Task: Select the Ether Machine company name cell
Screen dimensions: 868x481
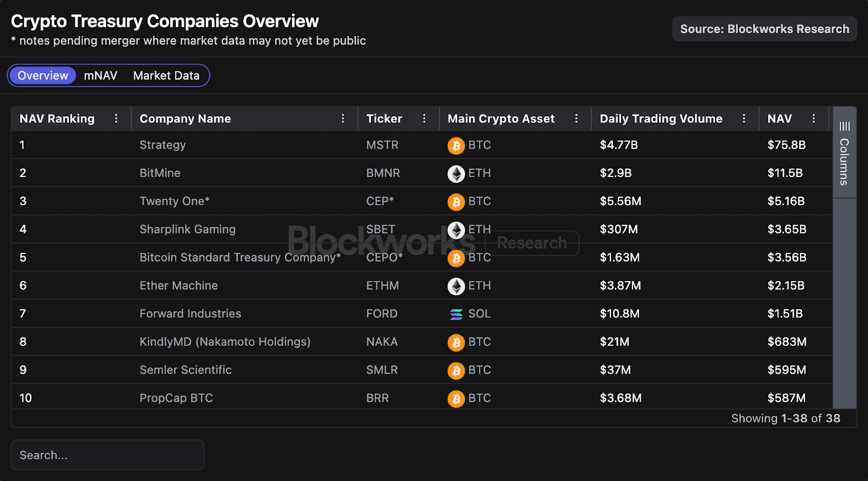Action: pos(178,286)
